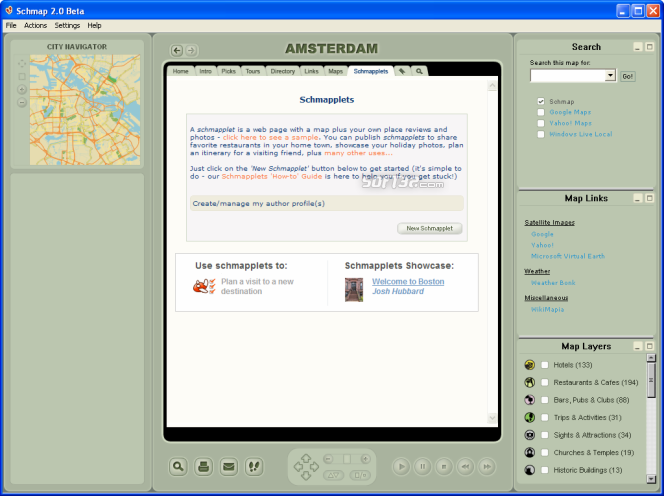Click the Go! search button

pos(628,76)
